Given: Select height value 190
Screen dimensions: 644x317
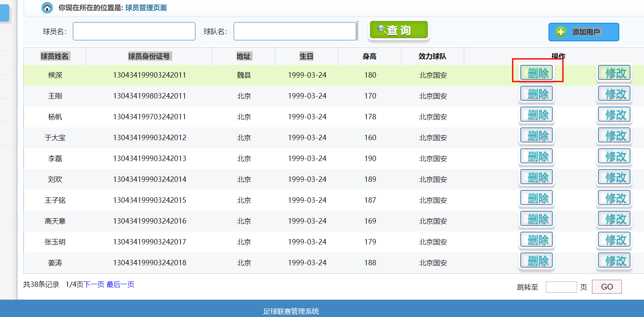Looking at the screenshot, I should pos(370,158).
